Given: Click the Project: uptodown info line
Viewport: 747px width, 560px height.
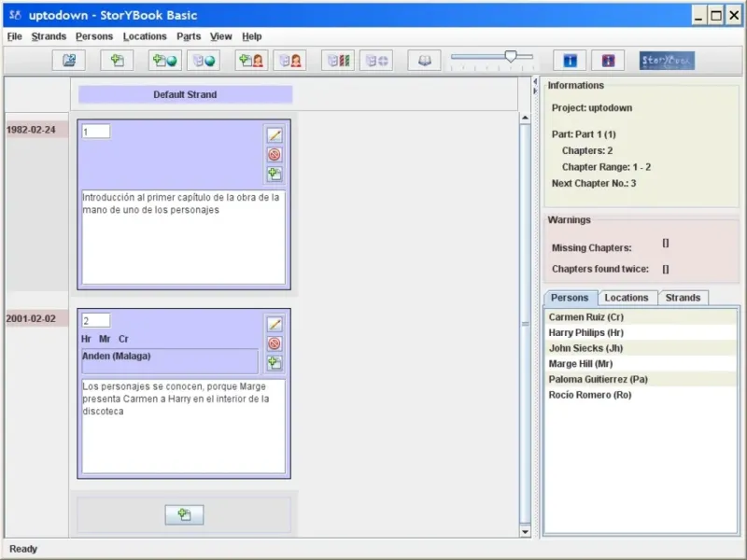Looking at the screenshot, I should [x=592, y=108].
